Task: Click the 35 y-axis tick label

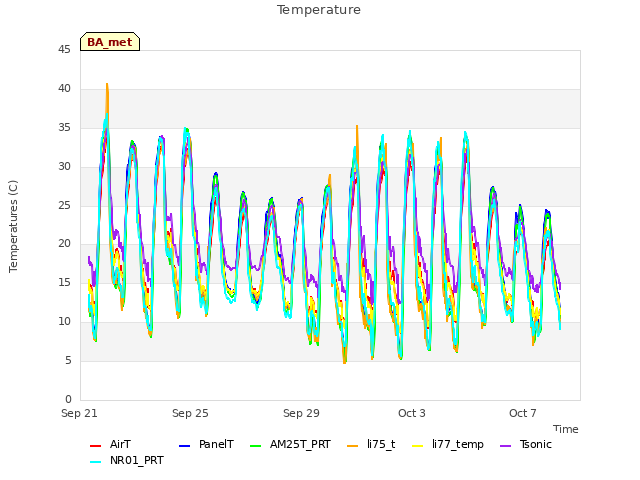Action: click(64, 127)
